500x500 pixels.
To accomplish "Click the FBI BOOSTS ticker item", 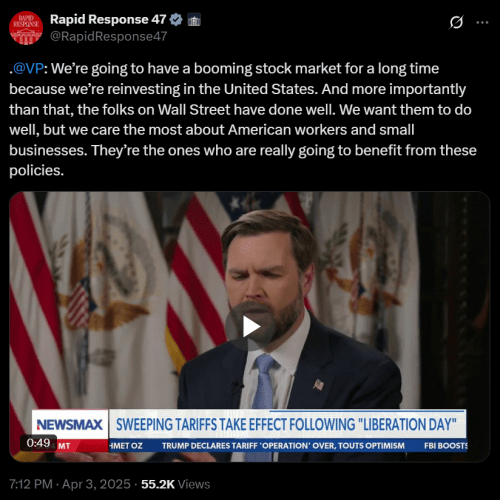I will point(446,446).
